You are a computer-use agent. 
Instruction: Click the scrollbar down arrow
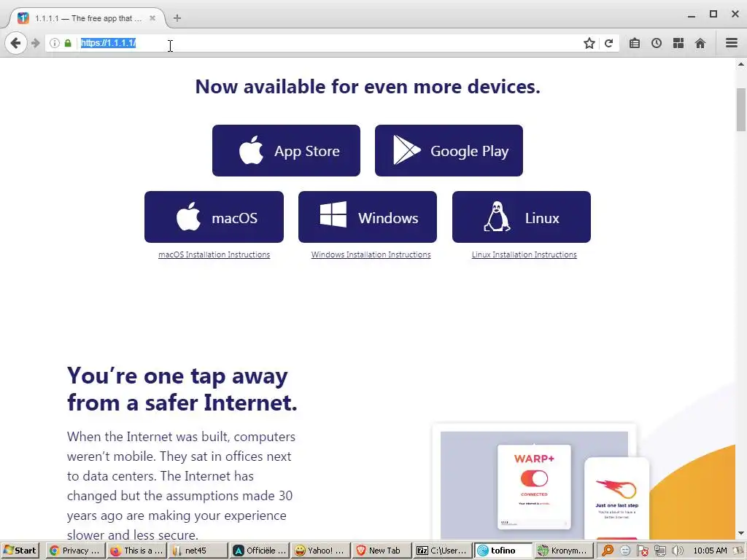tap(741, 533)
